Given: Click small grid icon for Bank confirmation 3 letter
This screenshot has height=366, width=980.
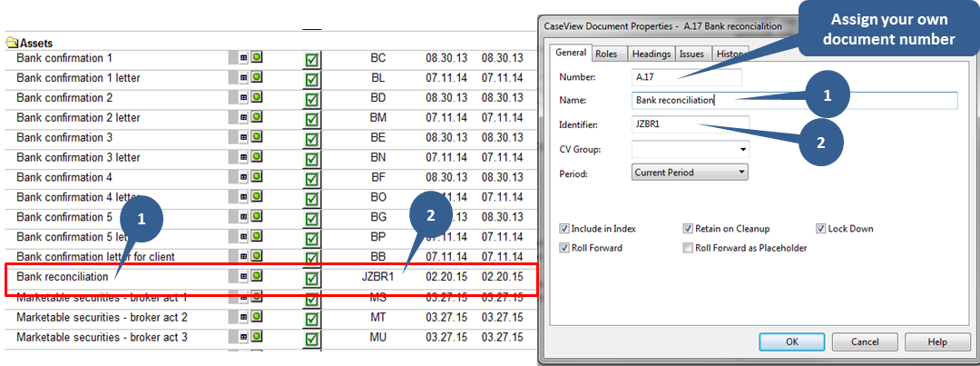Looking at the screenshot, I should coord(244,157).
